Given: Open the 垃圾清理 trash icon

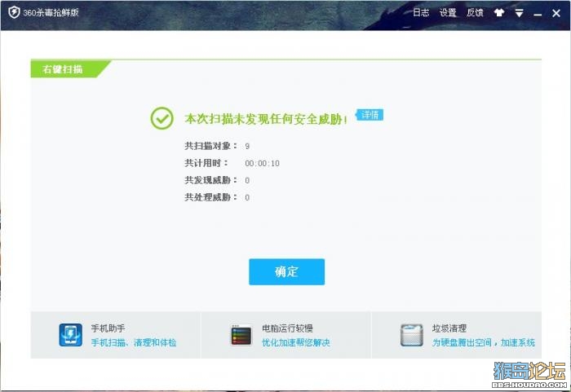Looking at the screenshot, I should pyautogui.click(x=412, y=335).
